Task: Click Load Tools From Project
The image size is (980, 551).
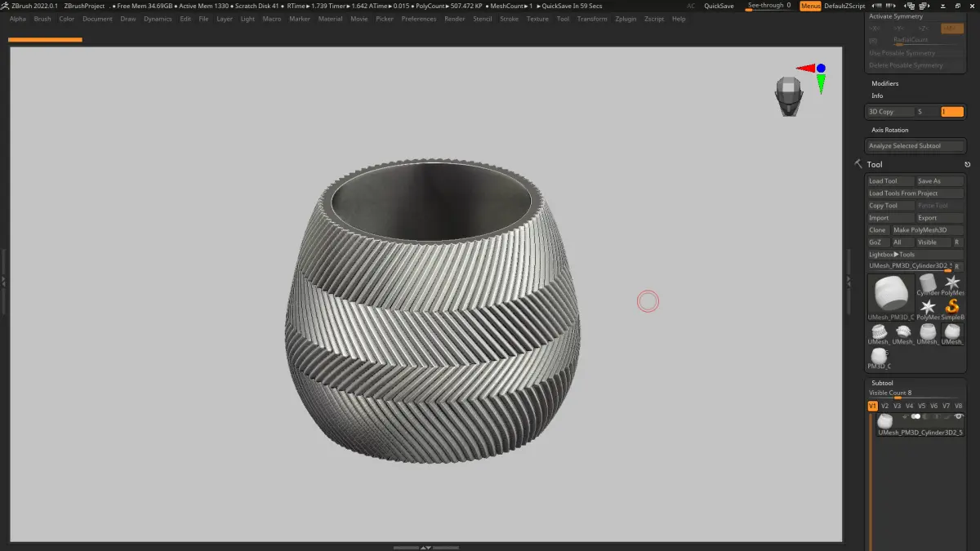Action: click(915, 193)
